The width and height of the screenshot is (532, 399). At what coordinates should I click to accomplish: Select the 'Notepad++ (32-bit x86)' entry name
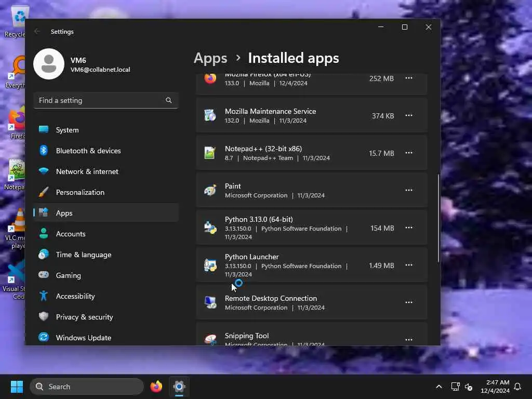[x=263, y=149]
